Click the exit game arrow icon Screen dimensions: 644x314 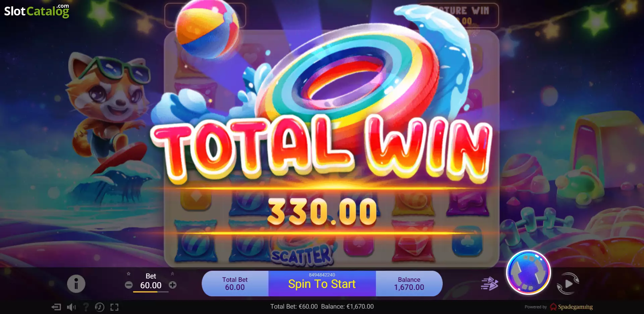click(x=56, y=307)
